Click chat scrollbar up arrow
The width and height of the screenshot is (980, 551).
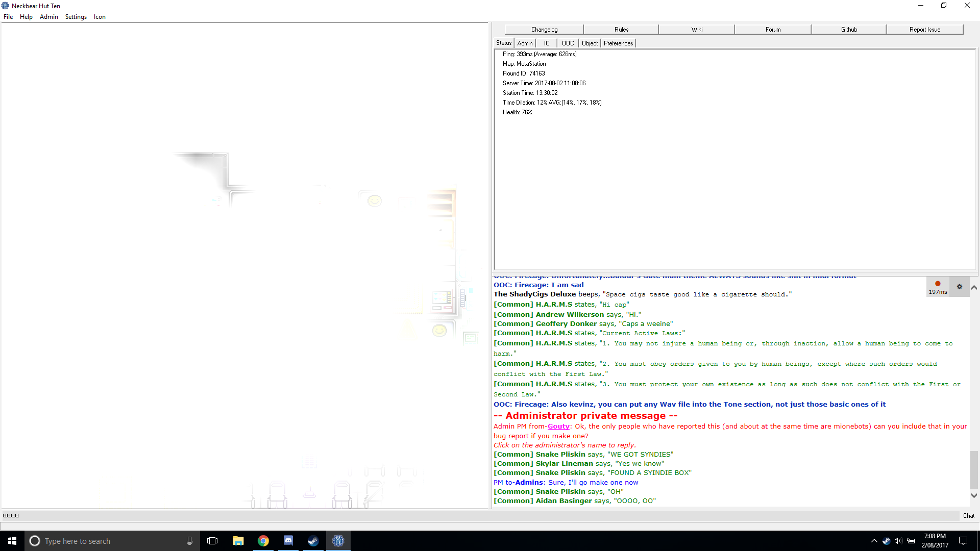974,287
